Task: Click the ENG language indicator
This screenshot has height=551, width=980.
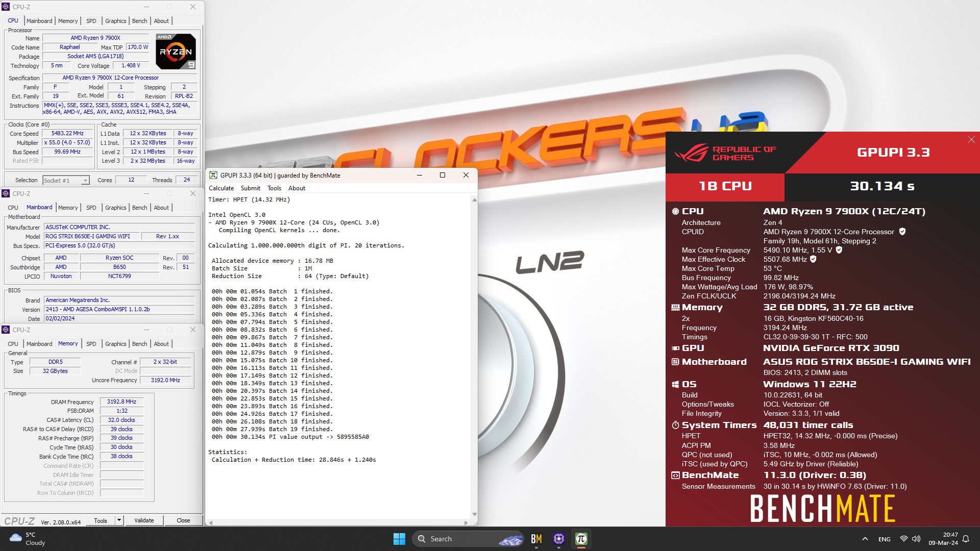Action: click(885, 539)
